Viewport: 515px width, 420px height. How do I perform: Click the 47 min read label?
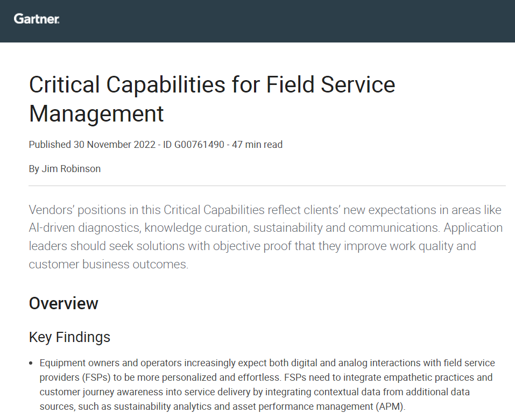(257, 144)
